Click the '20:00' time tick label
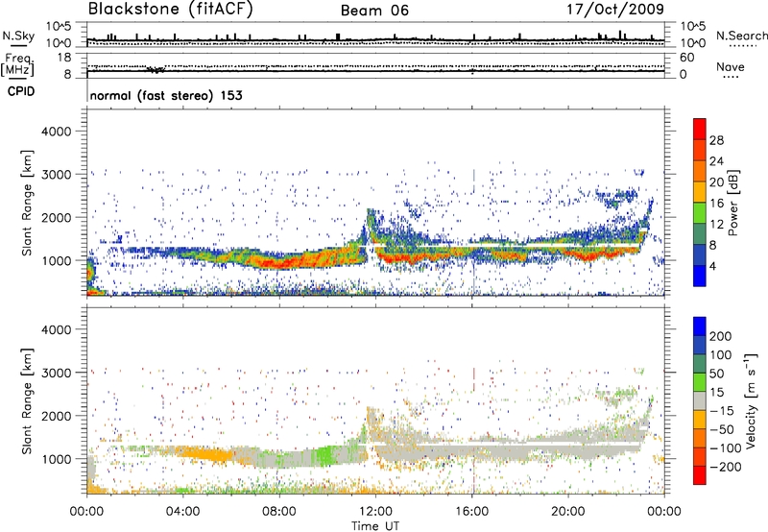This screenshot has width=768, height=532. (568, 512)
